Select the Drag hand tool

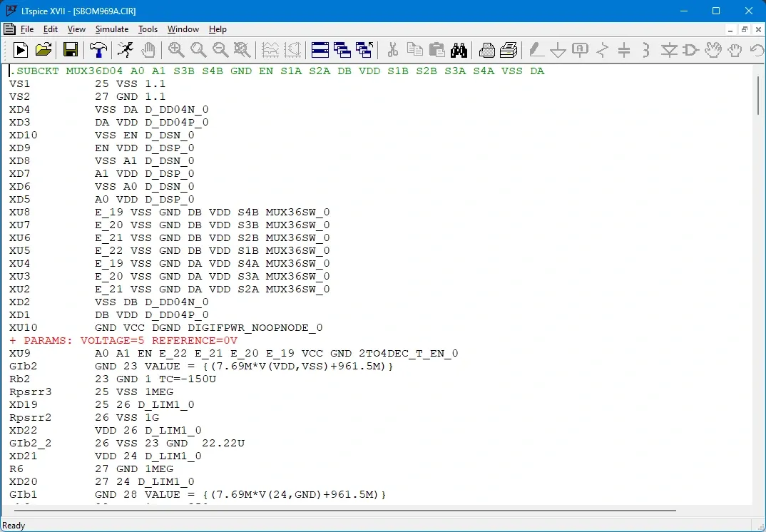coord(735,50)
